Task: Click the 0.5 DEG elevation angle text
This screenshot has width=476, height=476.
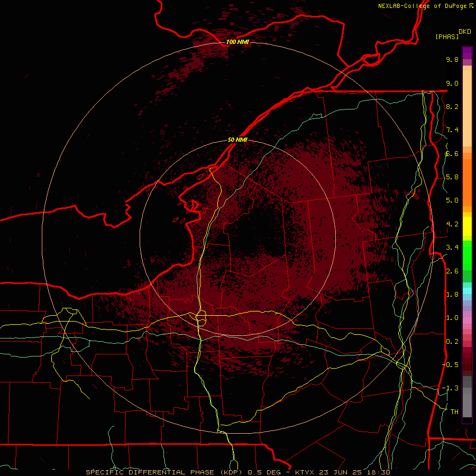Action: click(265, 472)
